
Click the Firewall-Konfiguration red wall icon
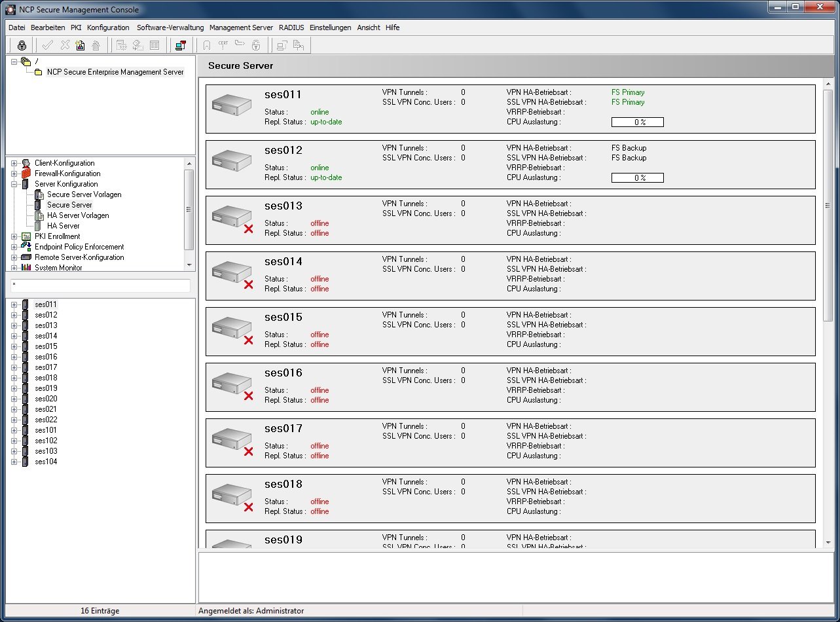(26, 174)
